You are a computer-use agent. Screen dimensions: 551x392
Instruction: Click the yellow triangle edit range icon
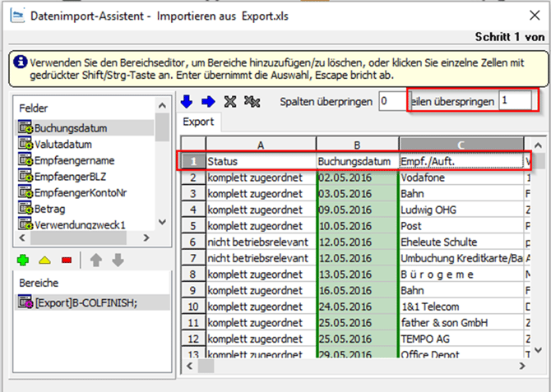pyautogui.click(x=44, y=261)
